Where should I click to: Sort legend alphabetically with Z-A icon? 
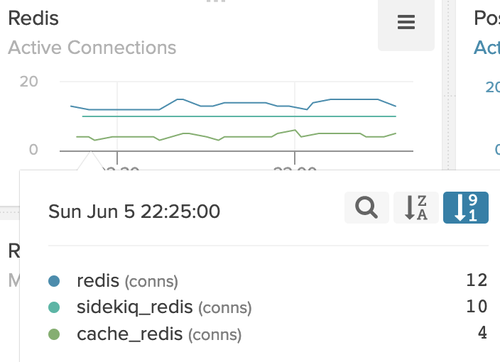point(416,207)
